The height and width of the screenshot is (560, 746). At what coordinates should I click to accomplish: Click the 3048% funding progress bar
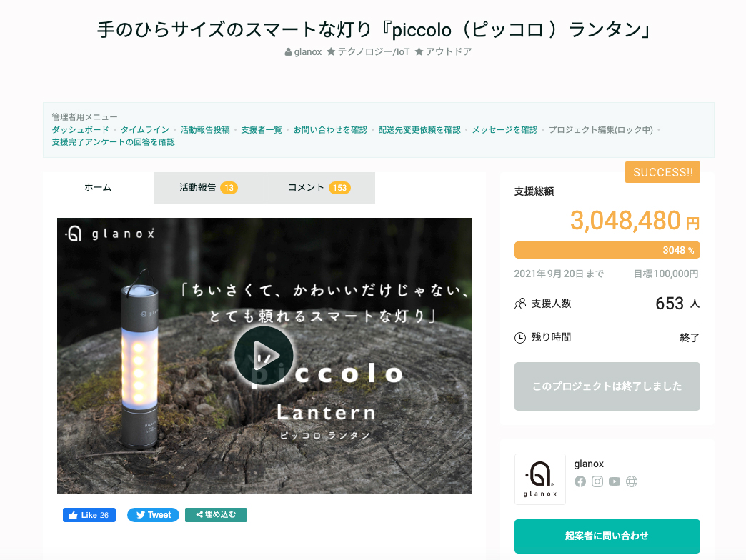point(607,250)
